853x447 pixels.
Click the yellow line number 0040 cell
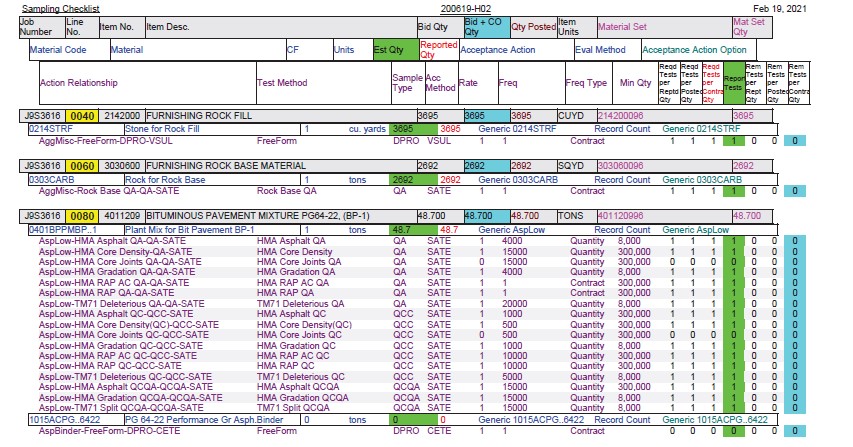82,116
